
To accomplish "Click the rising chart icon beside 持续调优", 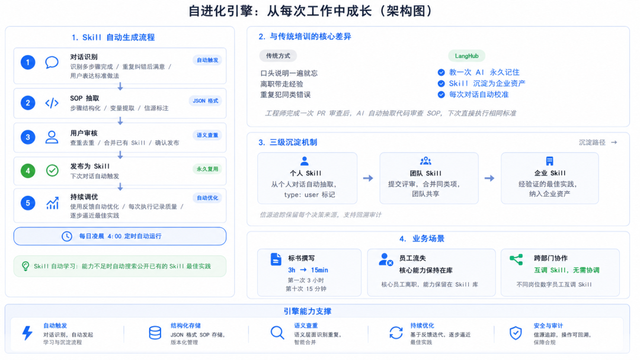I will point(52,203).
